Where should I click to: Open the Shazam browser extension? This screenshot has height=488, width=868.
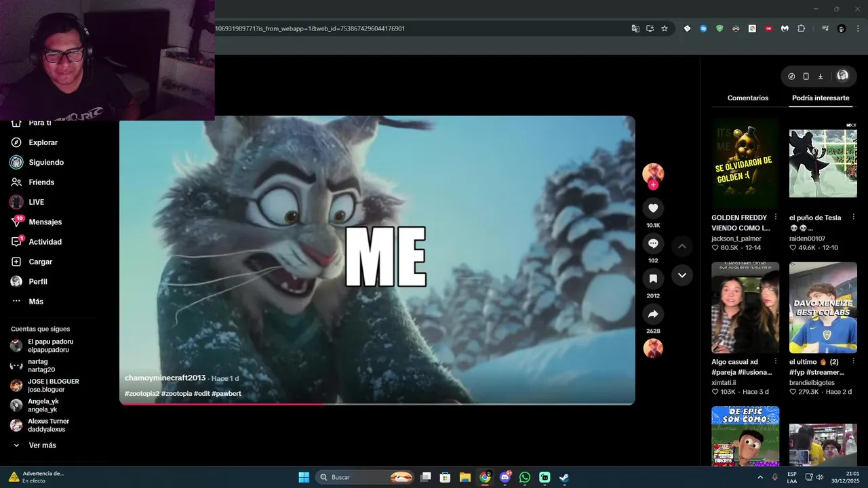703,28
